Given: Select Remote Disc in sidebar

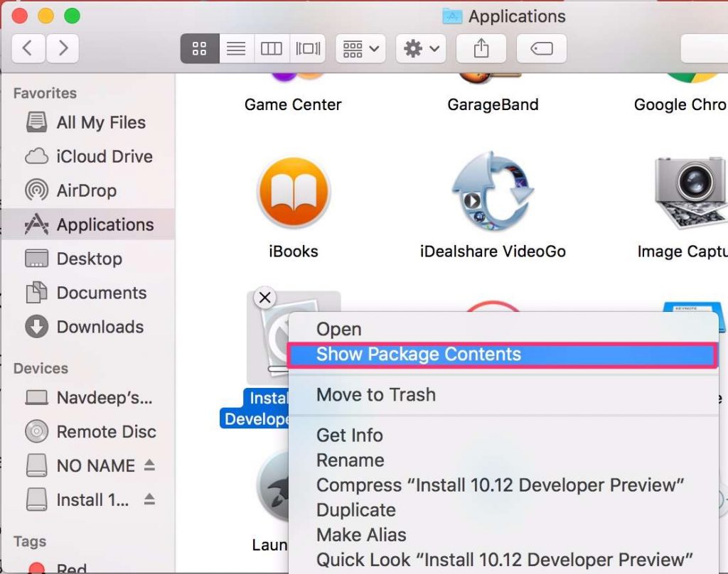Looking at the screenshot, I should (x=87, y=431).
